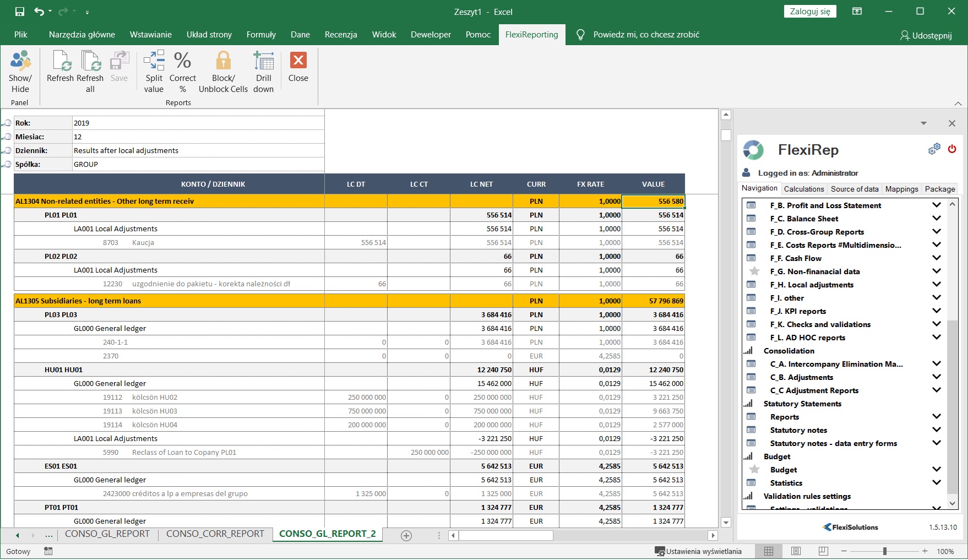This screenshot has height=560, width=968.
Task: Expand F_C. Balance Sheet section
Action: point(936,219)
